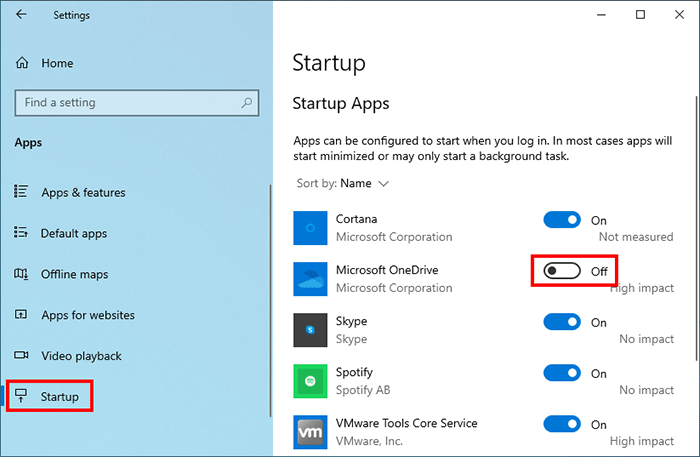700x457 pixels.
Task: Select the Offline maps icon
Action: click(21, 274)
